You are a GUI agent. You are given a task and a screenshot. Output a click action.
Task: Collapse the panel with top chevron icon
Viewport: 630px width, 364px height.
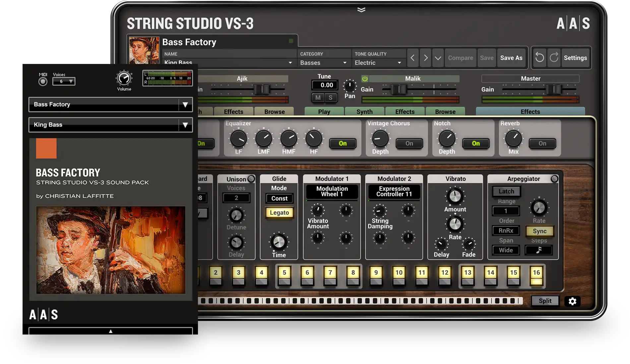tap(361, 10)
